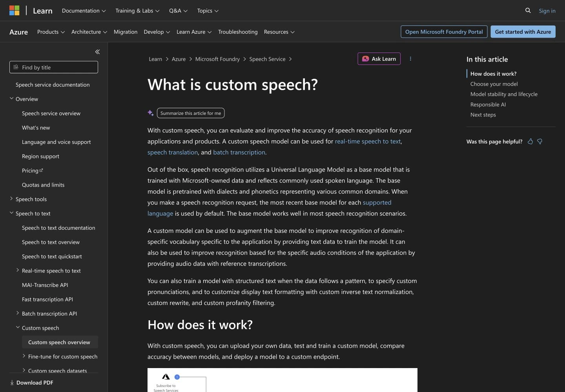Click the external link icon beside Pricing

click(41, 170)
